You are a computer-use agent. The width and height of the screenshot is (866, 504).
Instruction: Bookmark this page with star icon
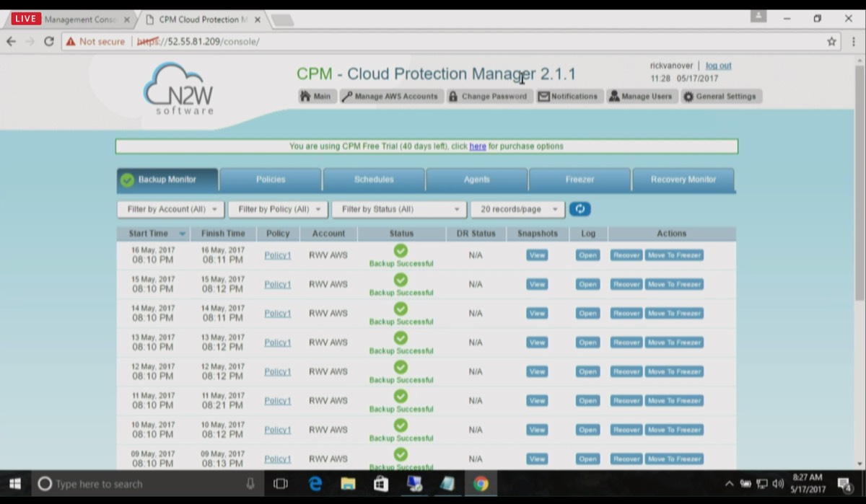coord(831,42)
